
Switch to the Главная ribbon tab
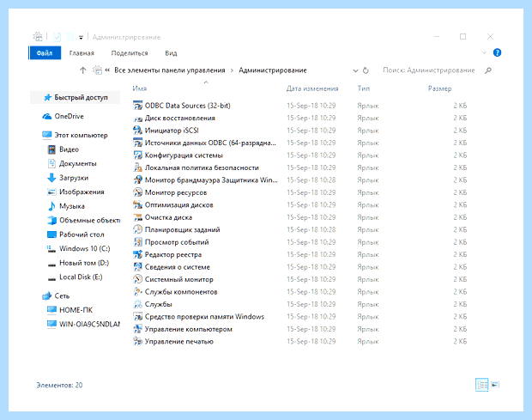(x=82, y=53)
